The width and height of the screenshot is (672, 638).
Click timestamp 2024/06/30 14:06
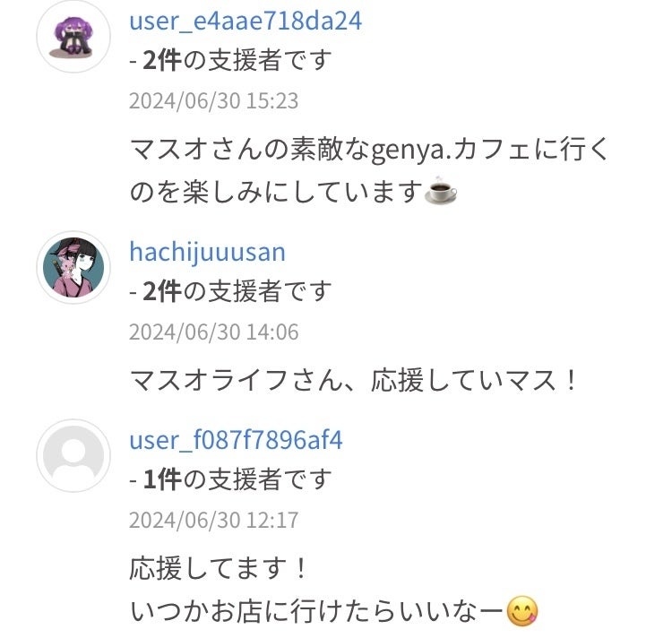click(x=213, y=332)
